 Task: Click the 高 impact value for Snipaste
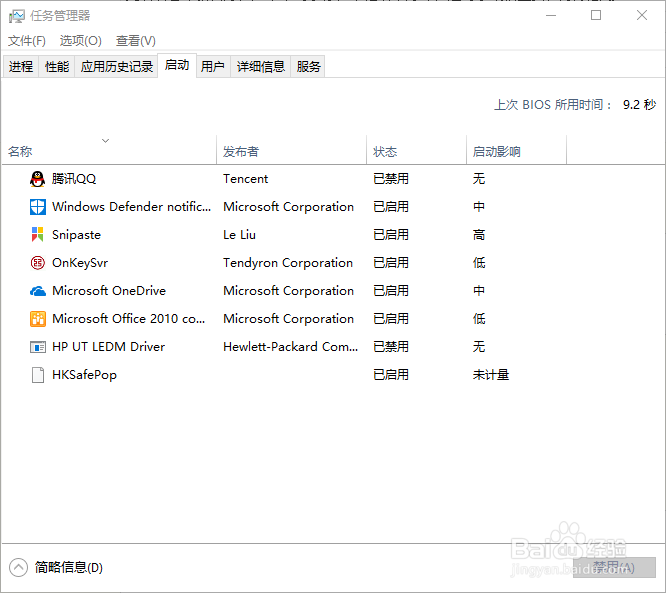[479, 235]
